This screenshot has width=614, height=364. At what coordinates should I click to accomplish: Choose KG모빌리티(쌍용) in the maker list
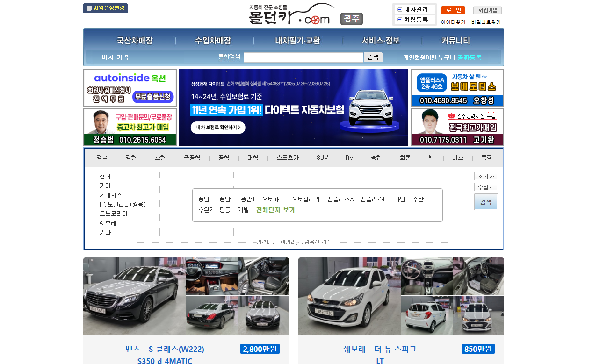click(123, 204)
